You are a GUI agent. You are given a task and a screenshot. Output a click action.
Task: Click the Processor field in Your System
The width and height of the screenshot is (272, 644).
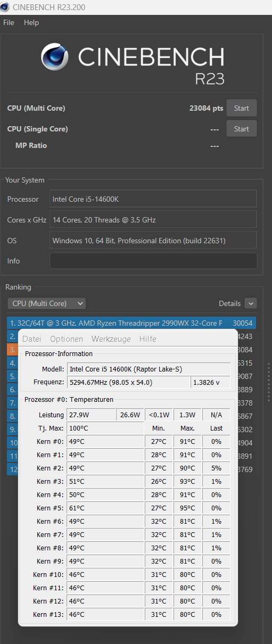(x=153, y=199)
